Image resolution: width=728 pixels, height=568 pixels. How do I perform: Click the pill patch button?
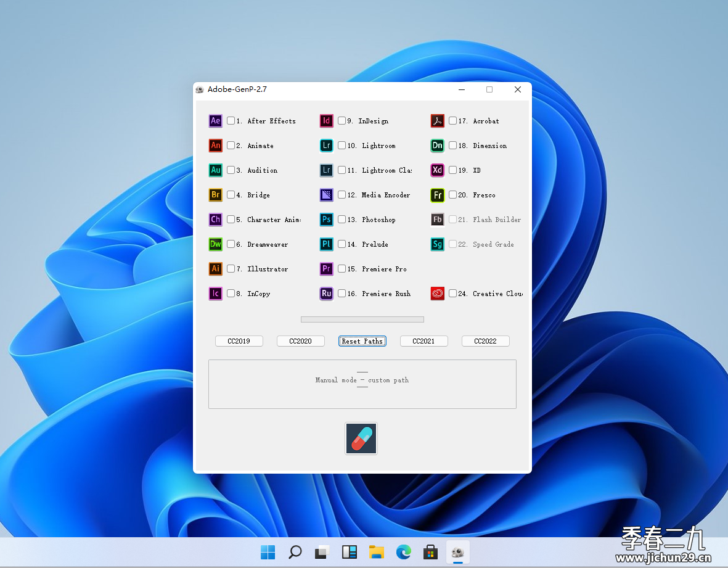point(361,438)
